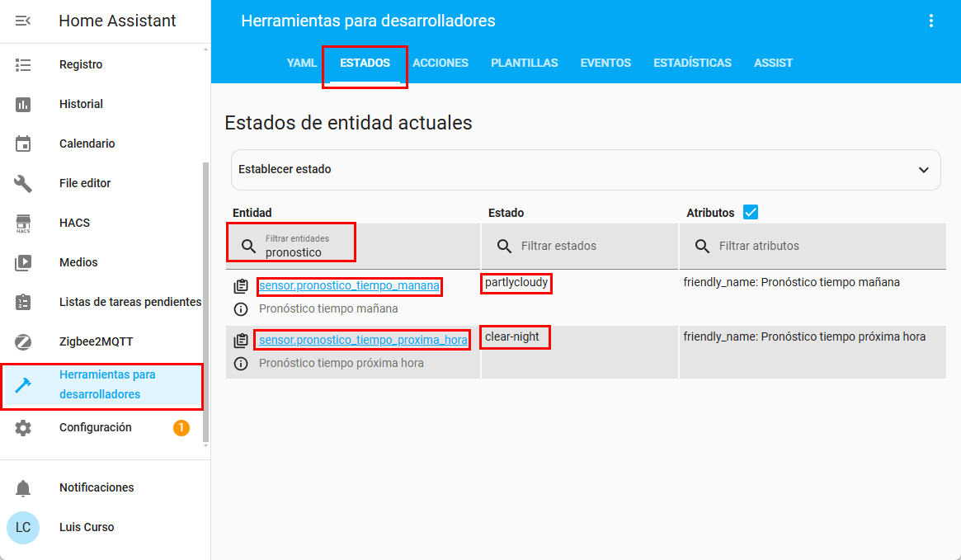The image size is (961, 560).
Task: Expand the Establecer estado panel
Action: coord(586,170)
